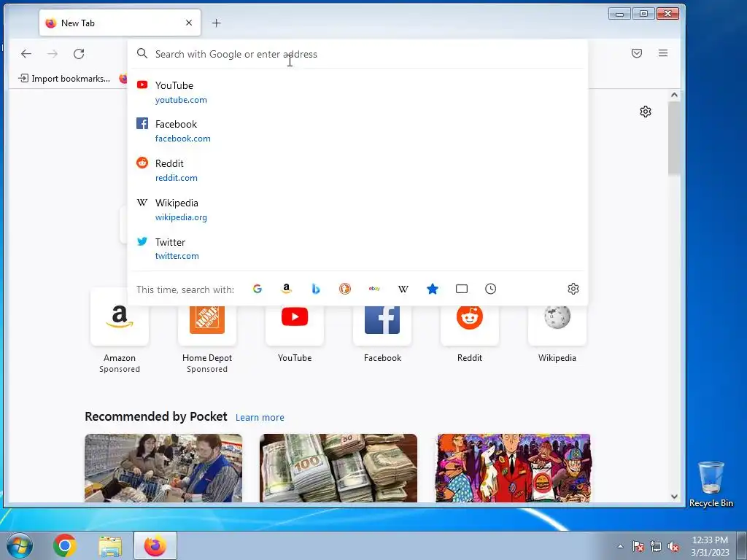Open search settings gear in dropdown
Screen dimensions: 747x560
[573, 289]
